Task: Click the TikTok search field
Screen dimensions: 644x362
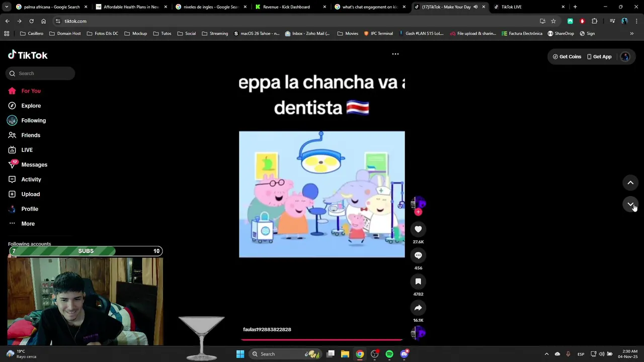Action: click(x=40, y=73)
